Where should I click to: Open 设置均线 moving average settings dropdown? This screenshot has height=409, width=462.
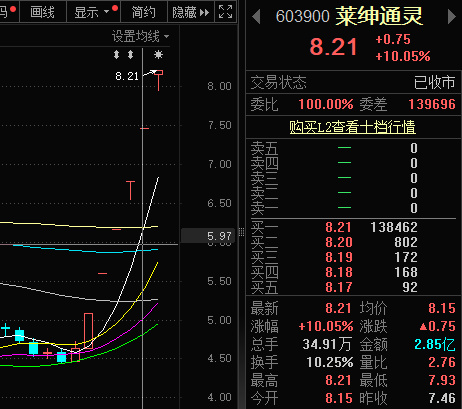click(x=140, y=36)
